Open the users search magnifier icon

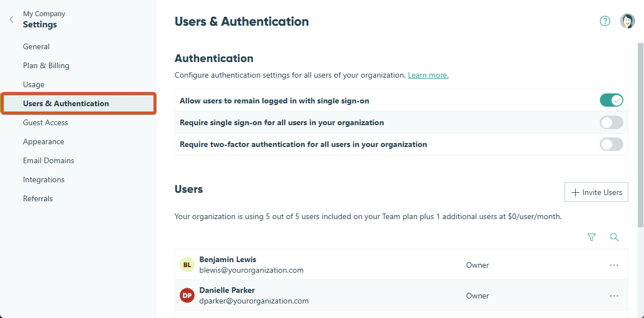(614, 237)
